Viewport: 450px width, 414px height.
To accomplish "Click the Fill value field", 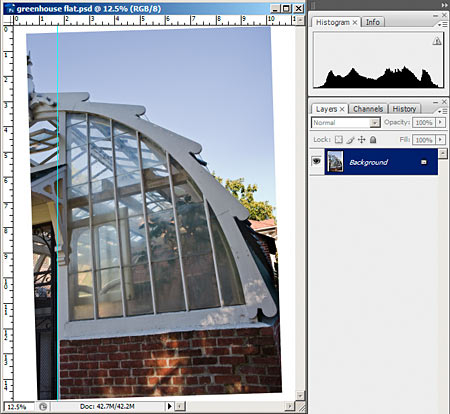I will pyautogui.click(x=423, y=140).
